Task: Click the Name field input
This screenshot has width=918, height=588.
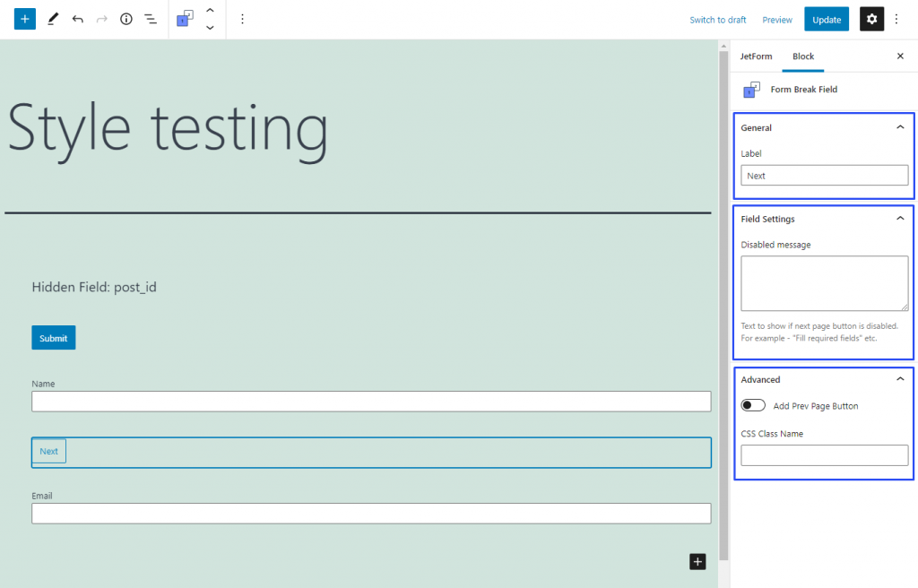Action: pyautogui.click(x=371, y=402)
